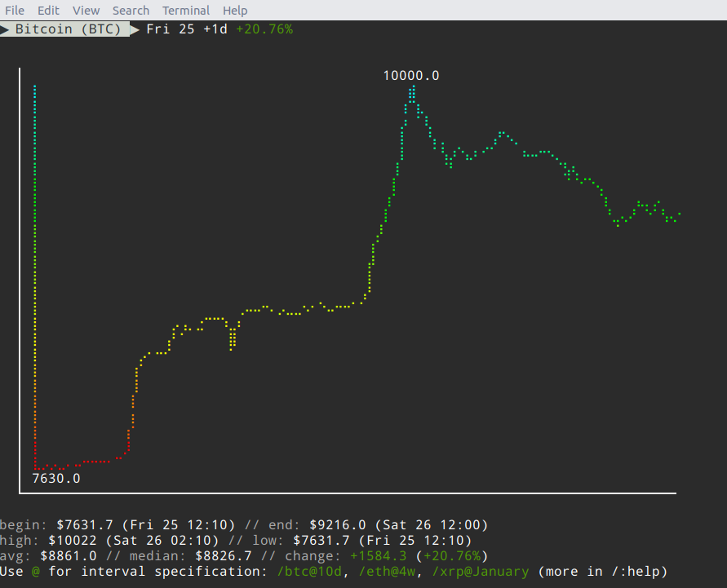Click the avg value $8861.0

pyautogui.click(x=69, y=555)
